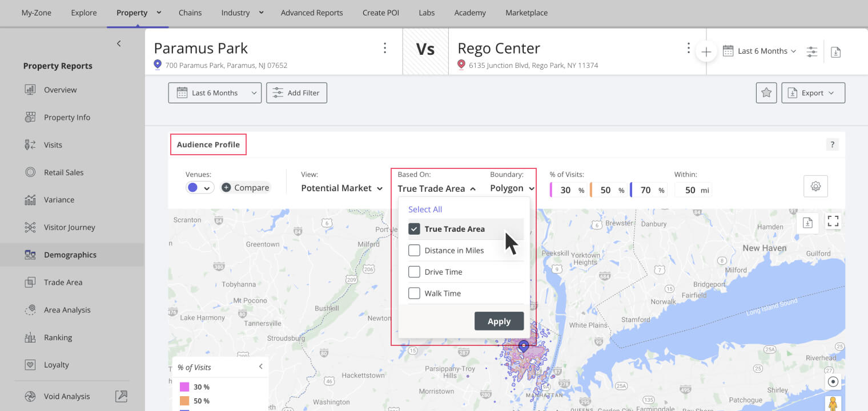Image resolution: width=868 pixels, height=411 pixels.
Task: Recenter map with location target icon
Action: pyautogui.click(x=833, y=382)
